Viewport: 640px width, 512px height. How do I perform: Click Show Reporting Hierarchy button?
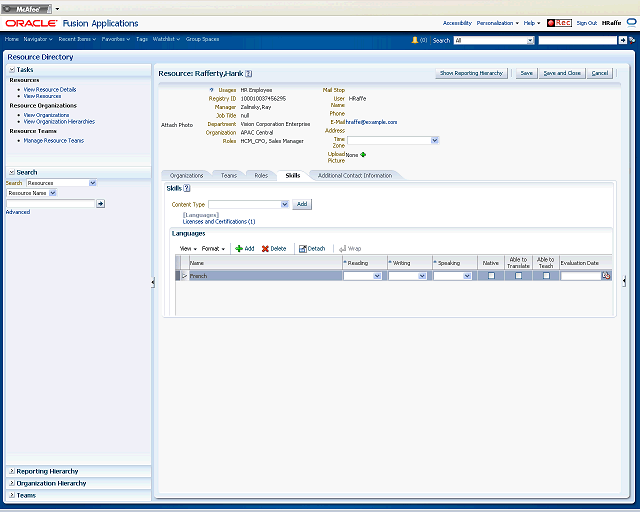click(471, 73)
